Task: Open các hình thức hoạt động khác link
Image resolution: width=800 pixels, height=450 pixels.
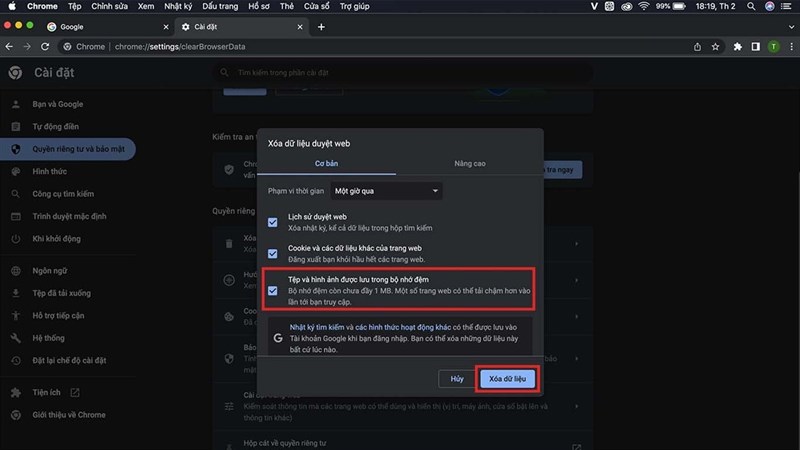Action: [403, 327]
